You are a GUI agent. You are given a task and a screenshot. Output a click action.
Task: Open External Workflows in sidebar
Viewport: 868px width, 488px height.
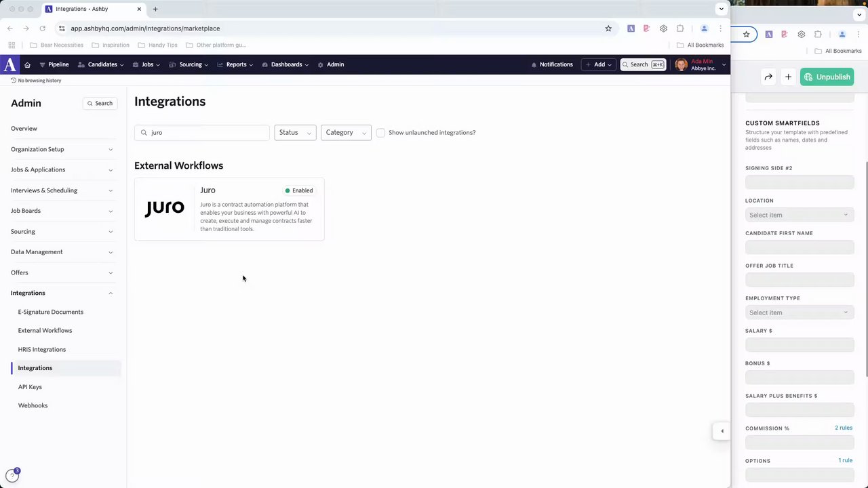coord(45,331)
